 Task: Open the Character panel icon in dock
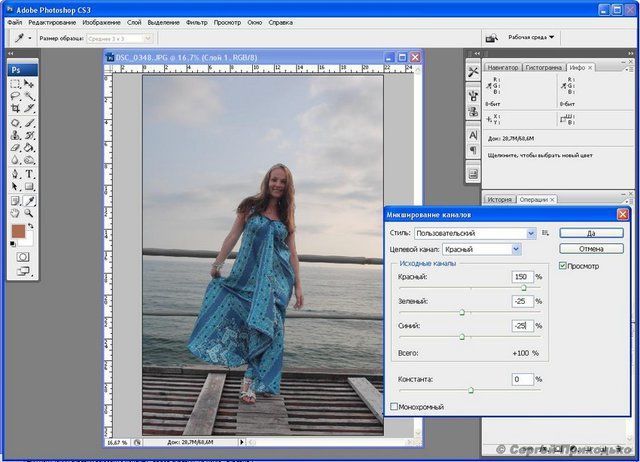coord(473,135)
